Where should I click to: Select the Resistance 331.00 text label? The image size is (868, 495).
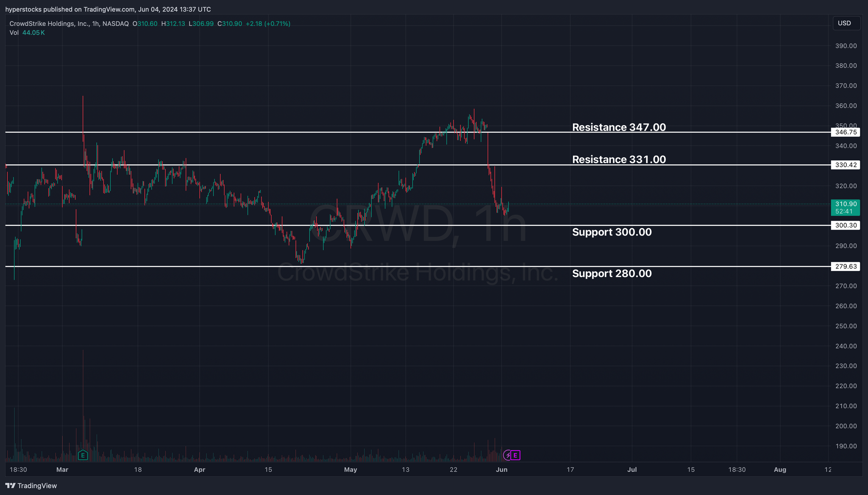coord(619,159)
